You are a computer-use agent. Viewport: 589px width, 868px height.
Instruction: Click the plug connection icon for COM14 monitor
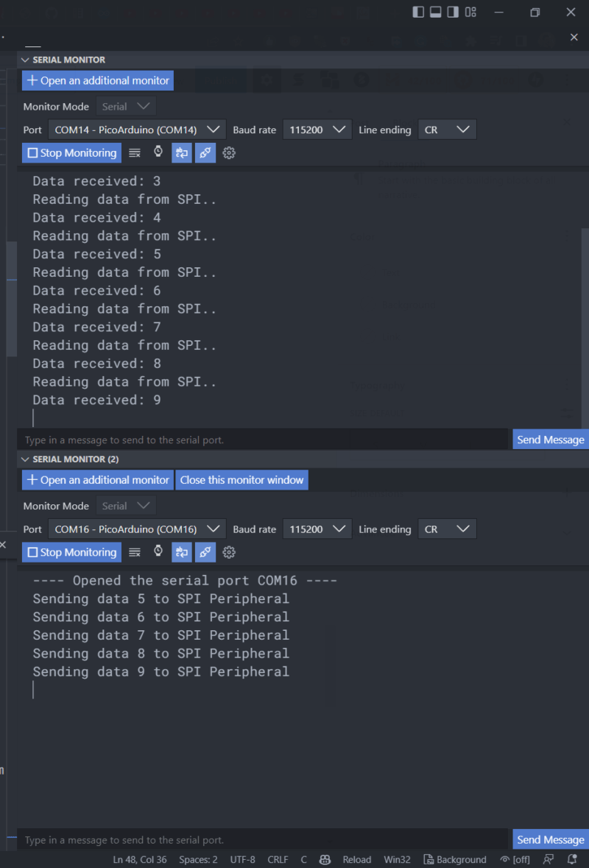(205, 152)
